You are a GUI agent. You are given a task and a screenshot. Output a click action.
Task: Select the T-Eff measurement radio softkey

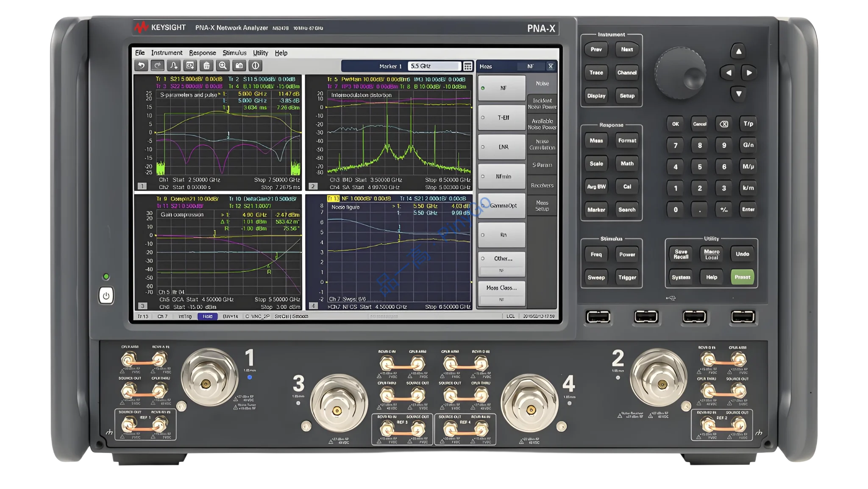502,117
